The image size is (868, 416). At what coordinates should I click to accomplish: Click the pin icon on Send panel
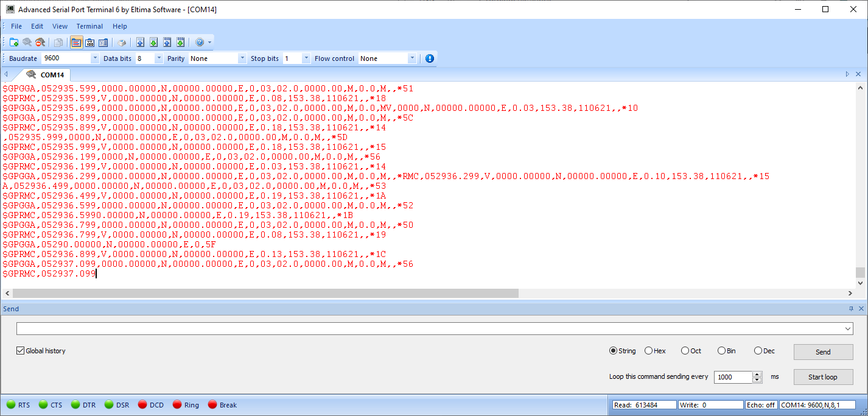click(851, 309)
